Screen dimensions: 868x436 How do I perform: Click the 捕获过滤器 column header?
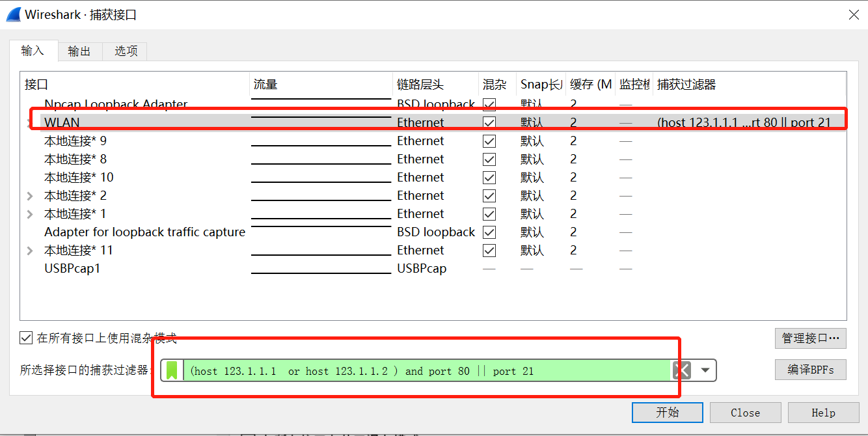(750, 84)
